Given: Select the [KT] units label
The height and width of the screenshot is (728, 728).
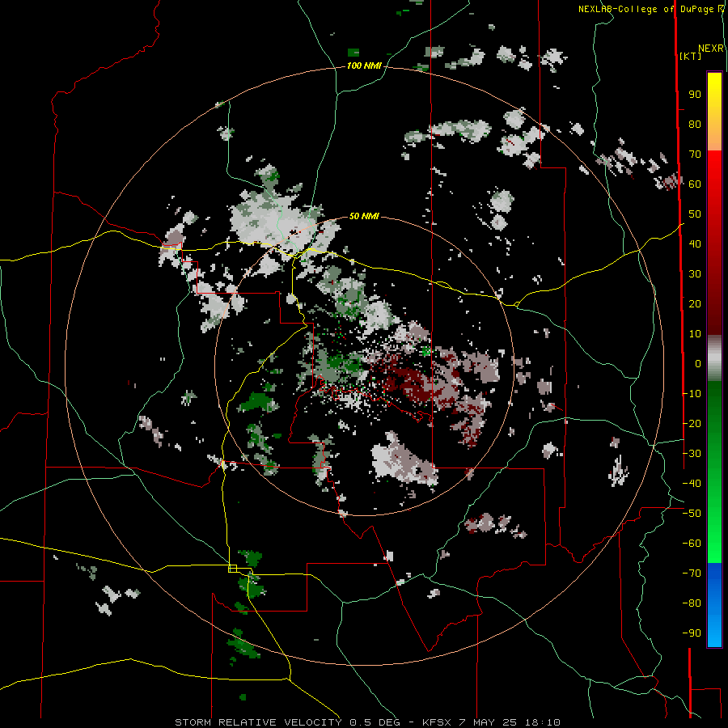Looking at the screenshot, I should coord(690,56).
